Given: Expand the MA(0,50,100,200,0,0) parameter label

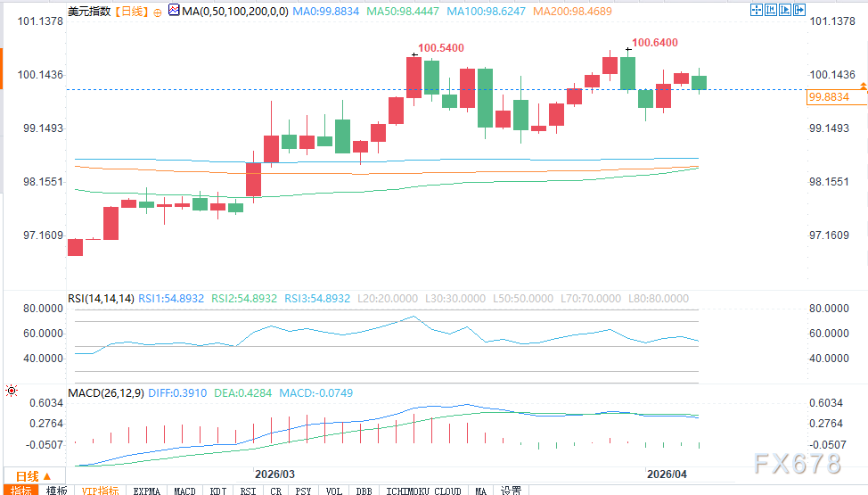Looking at the screenshot, I should (226, 11).
